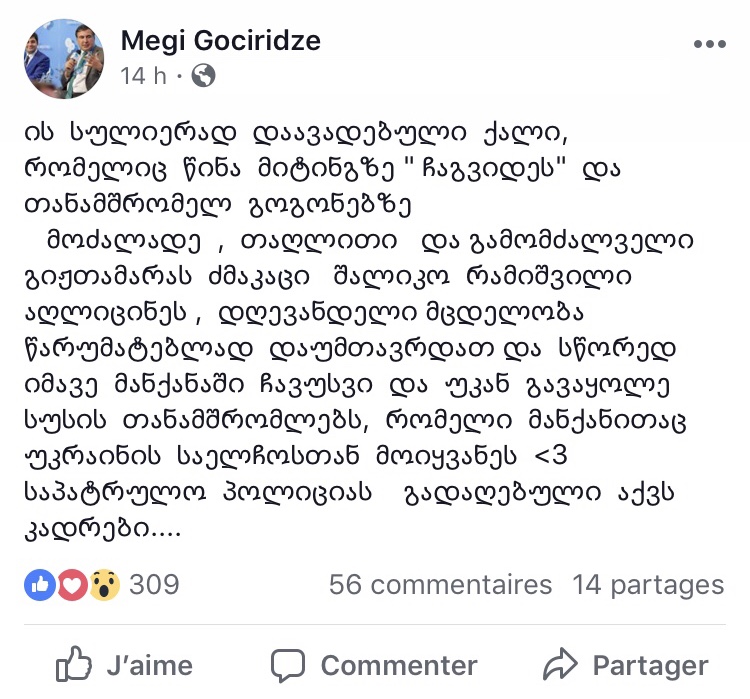Toggle the J'aime thumbs-up icon

click(74, 664)
